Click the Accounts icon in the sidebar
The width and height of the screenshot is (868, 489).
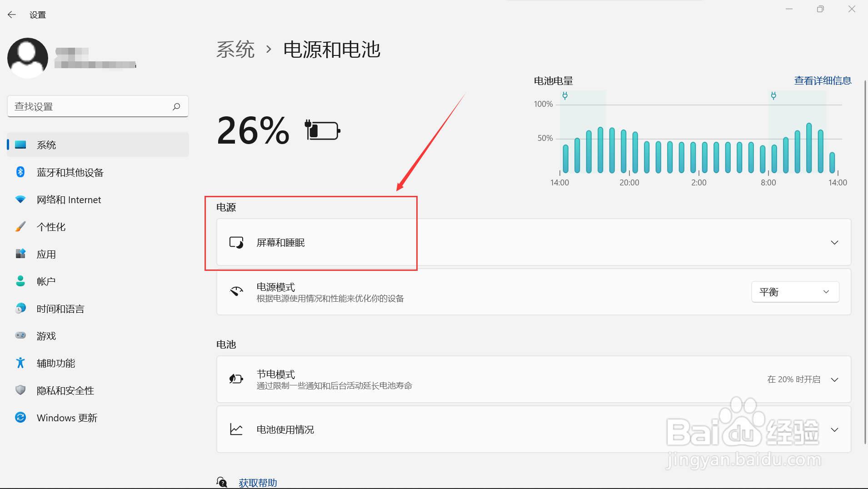20,281
